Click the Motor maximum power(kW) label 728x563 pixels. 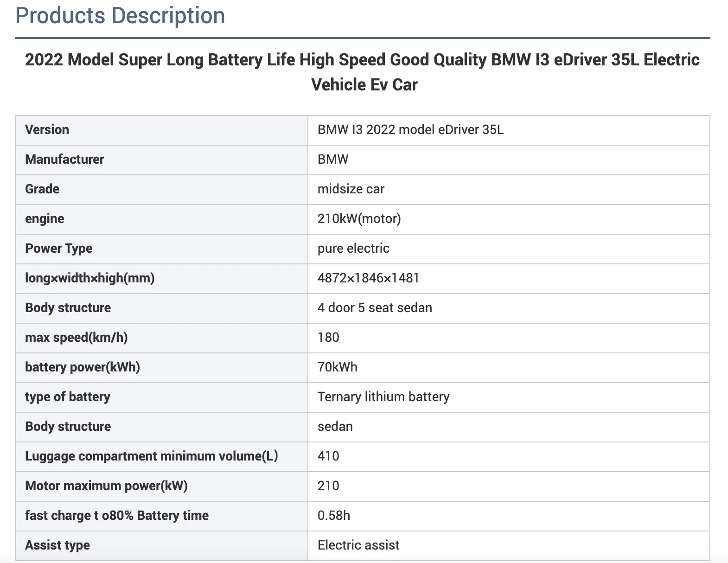point(106,486)
